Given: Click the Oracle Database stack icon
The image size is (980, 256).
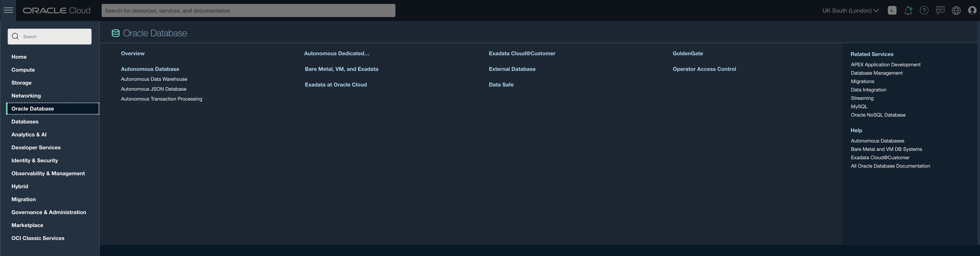Looking at the screenshot, I should [x=115, y=33].
